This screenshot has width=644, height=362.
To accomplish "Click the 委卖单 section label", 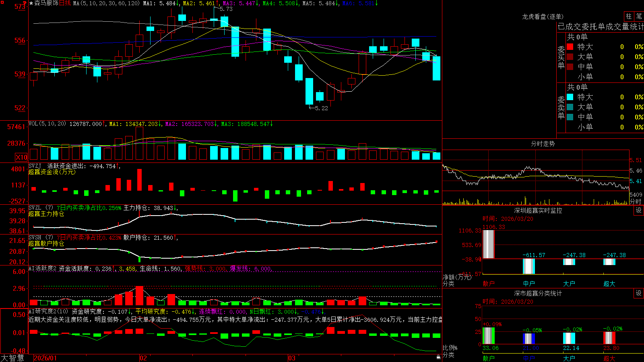I will [561, 107].
